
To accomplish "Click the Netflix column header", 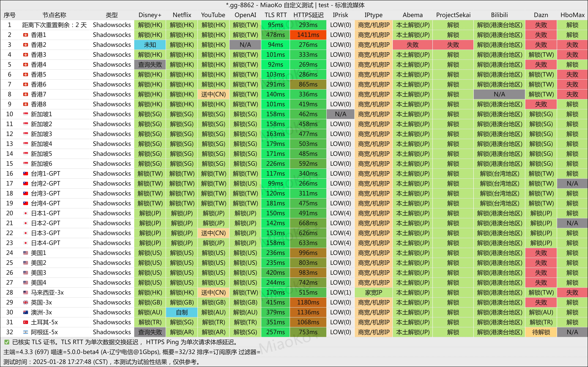I will click(182, 15).
